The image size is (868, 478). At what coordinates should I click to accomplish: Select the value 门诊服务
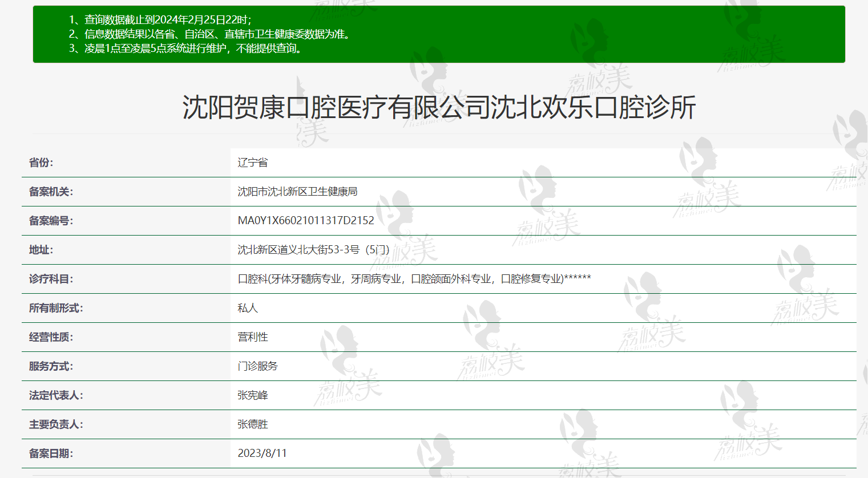click(258, 366)
